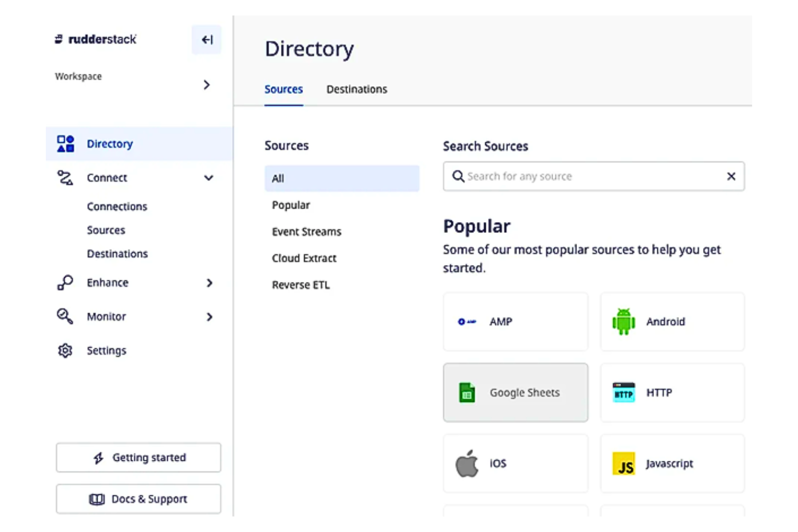The width and height of the screenshot is (798, 532).
Task: Expand the Monitor submenu arrow
Action: [210, 317]
